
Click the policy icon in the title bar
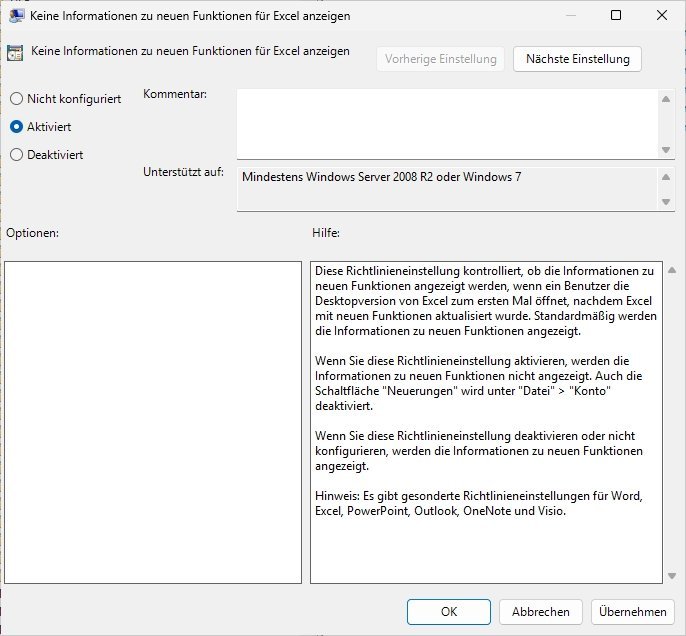(x=16, y=16)
